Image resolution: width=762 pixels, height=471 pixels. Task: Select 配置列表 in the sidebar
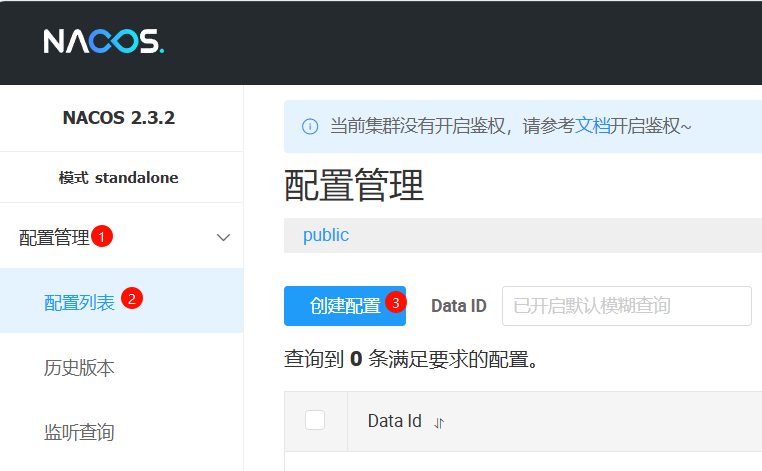121,301
